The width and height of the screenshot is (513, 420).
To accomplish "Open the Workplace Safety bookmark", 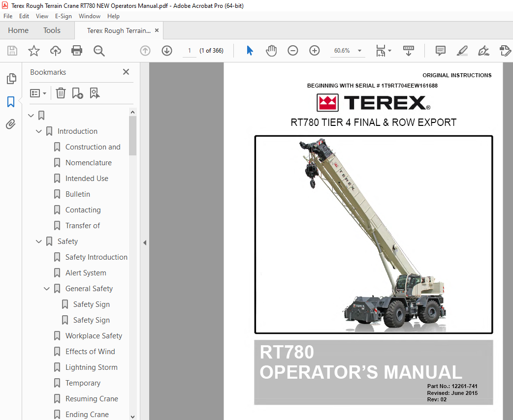I will [x=94, y=336].
